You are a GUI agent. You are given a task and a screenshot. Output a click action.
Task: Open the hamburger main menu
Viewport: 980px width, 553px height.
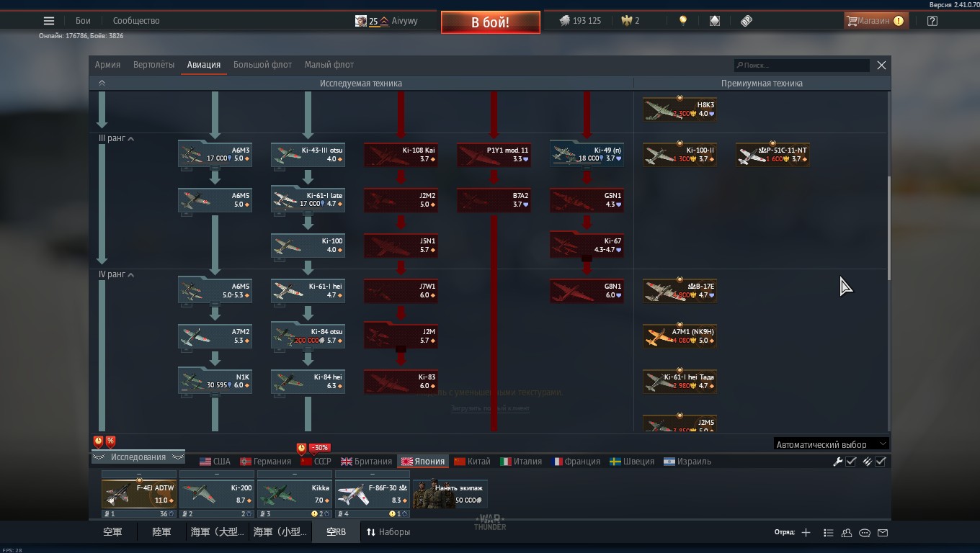pos(49,21)
